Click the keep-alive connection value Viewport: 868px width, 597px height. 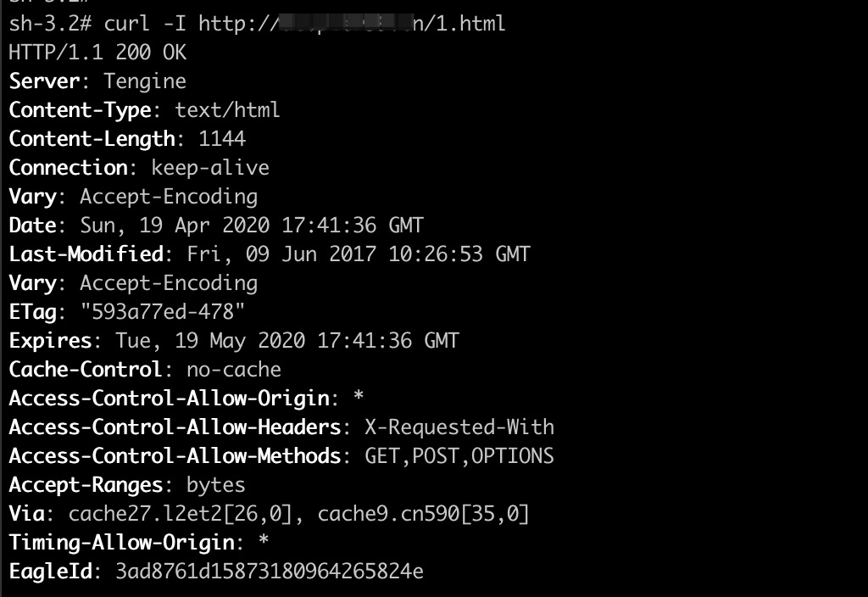(x=210, y=168)
